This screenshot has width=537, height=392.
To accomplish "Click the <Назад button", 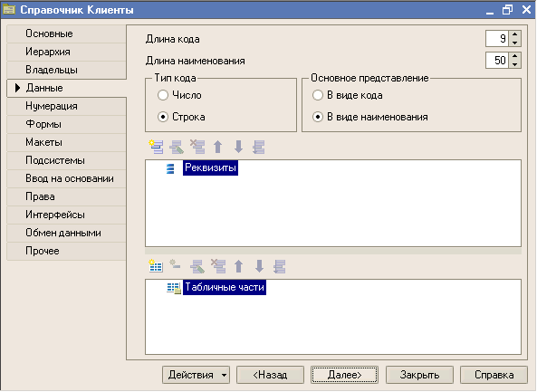I will coord(270,375).
